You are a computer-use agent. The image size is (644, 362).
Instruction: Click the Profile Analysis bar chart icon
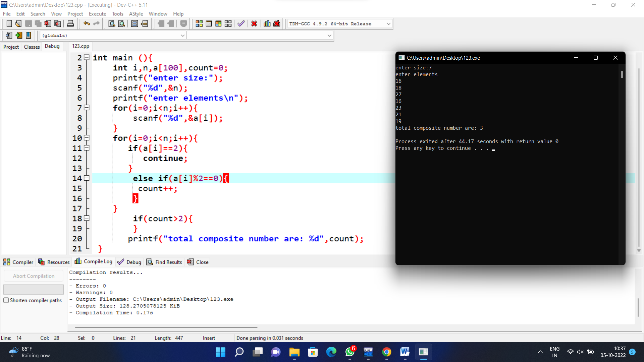click(x=267, y=23)
